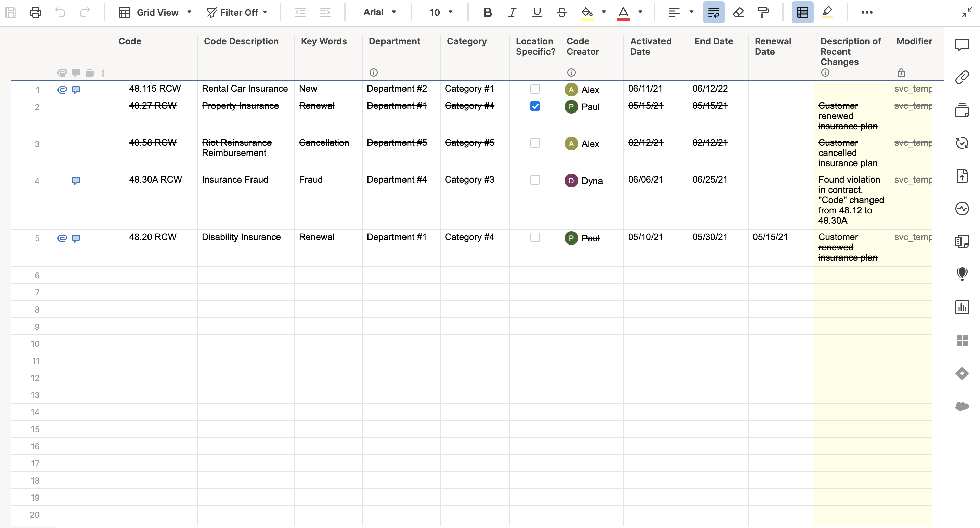
Task: Select the Renewal Date column header
Action: click(x=781, y=57)
